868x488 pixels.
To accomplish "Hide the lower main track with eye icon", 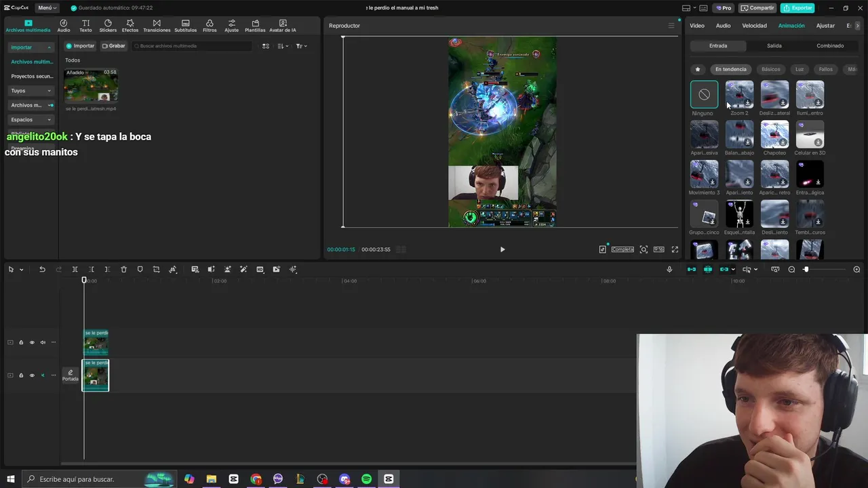I will tap(32, 375).
